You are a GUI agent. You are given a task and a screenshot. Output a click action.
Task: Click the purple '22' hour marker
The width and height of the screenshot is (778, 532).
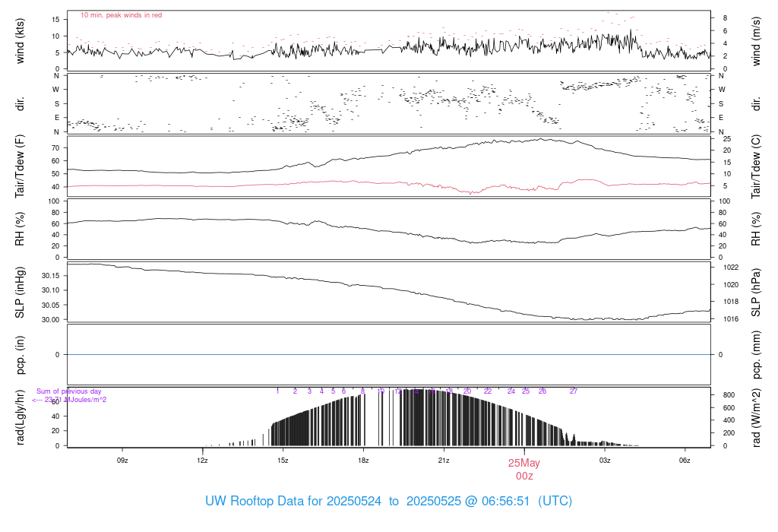[x=488, y=391]
